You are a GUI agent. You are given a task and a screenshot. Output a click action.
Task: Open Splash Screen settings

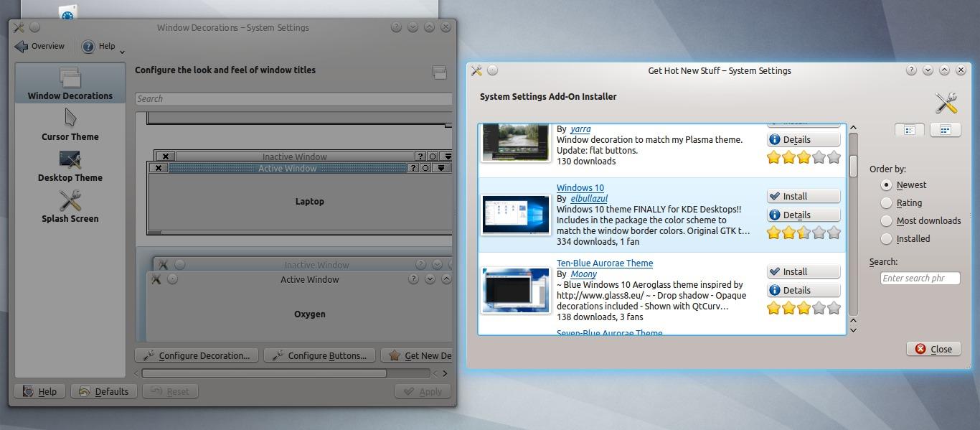[69, 208]
